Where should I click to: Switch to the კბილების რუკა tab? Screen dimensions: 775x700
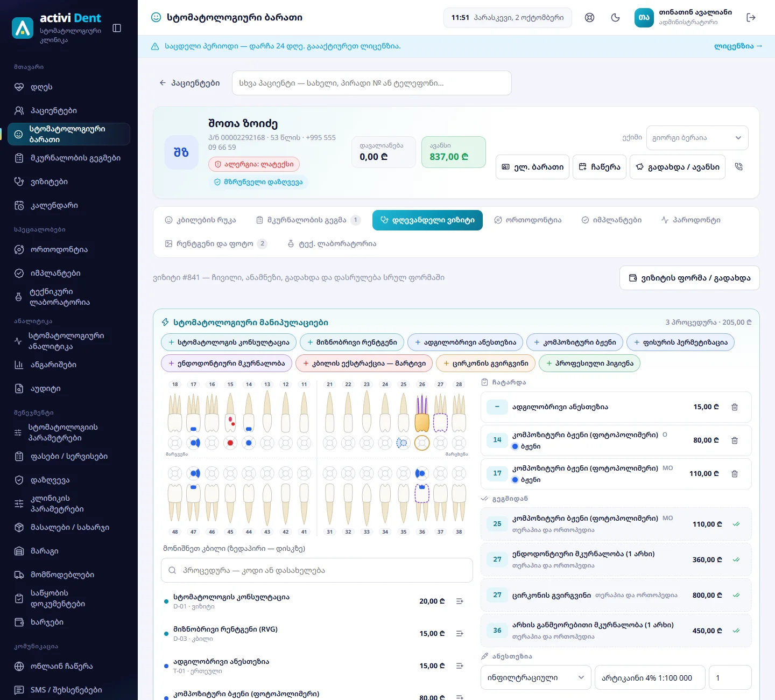[x=200, y=220]
